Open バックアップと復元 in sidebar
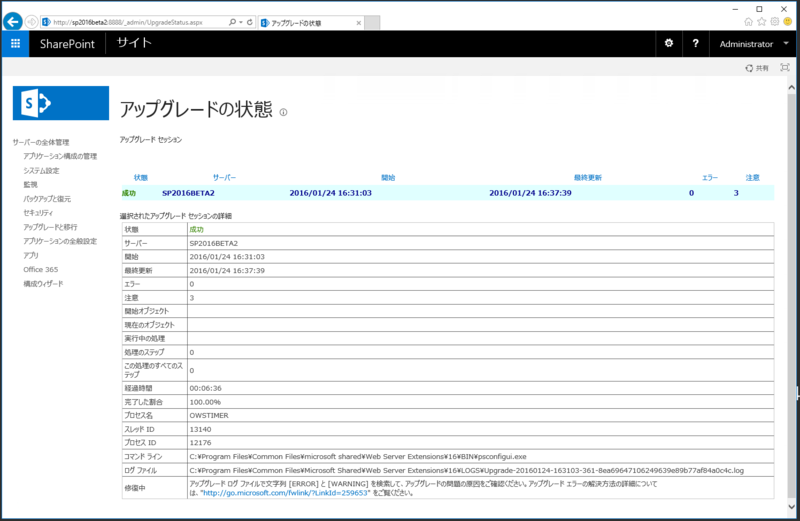The width and height of the screenshot is (800, 521). pos(47,199)
